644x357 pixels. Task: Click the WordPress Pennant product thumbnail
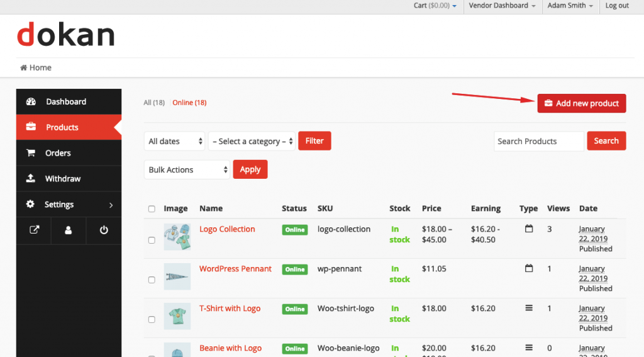coord(177,276)
